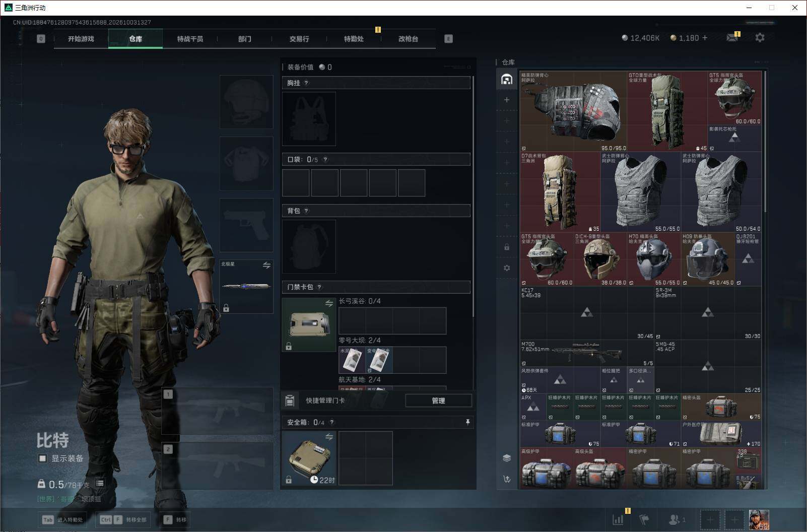The image size is (807, 532).
Task: Switch to 开始游戏 tab
Action: point(81,39)
